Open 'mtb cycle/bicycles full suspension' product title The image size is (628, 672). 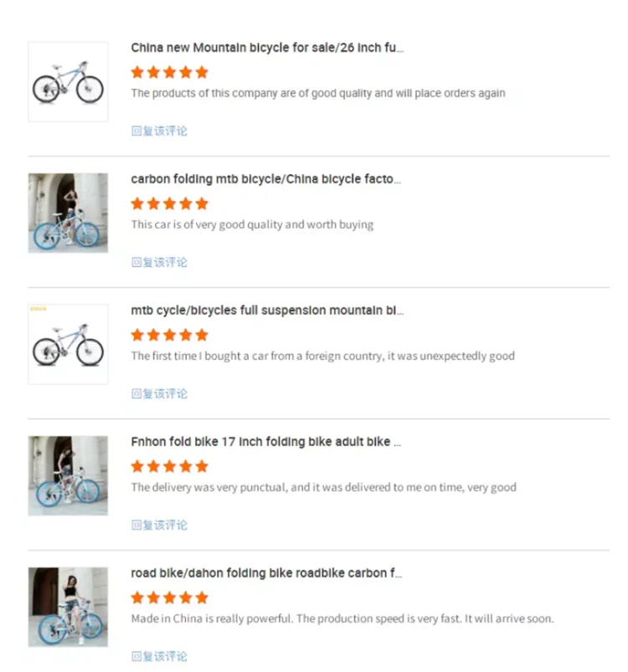point(267,310)
